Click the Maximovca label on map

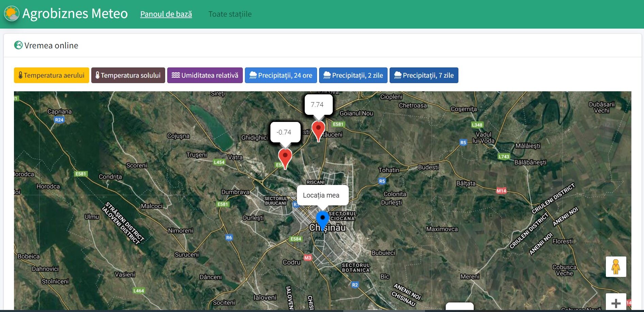[442, 229]
